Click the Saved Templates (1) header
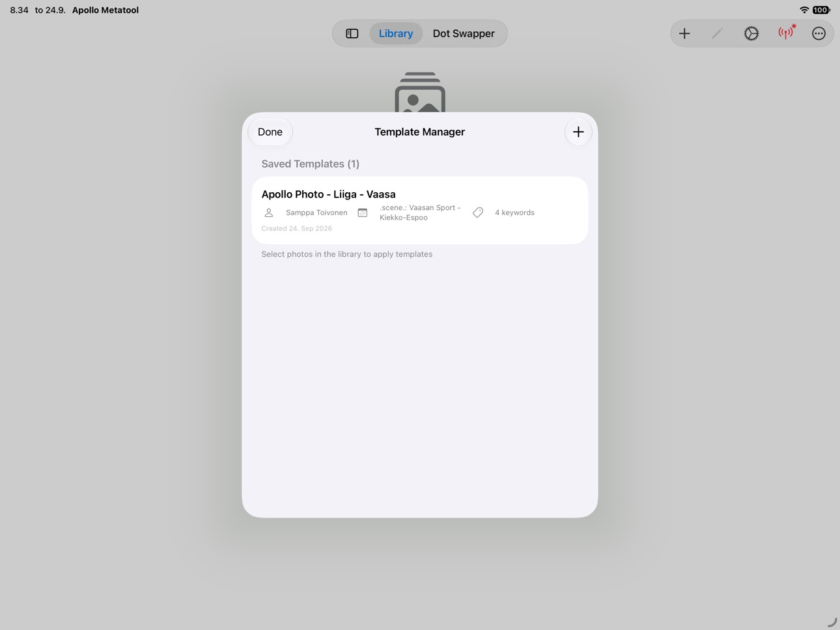This screenshot has height=630, width=840. pyautogui.click(x=311, y=164)
